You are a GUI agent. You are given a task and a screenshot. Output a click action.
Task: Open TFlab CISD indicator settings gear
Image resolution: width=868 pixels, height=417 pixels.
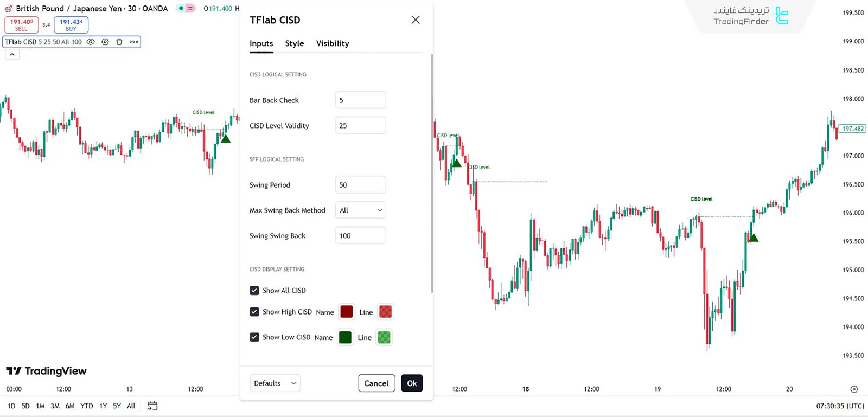click(x=105, y=42)
